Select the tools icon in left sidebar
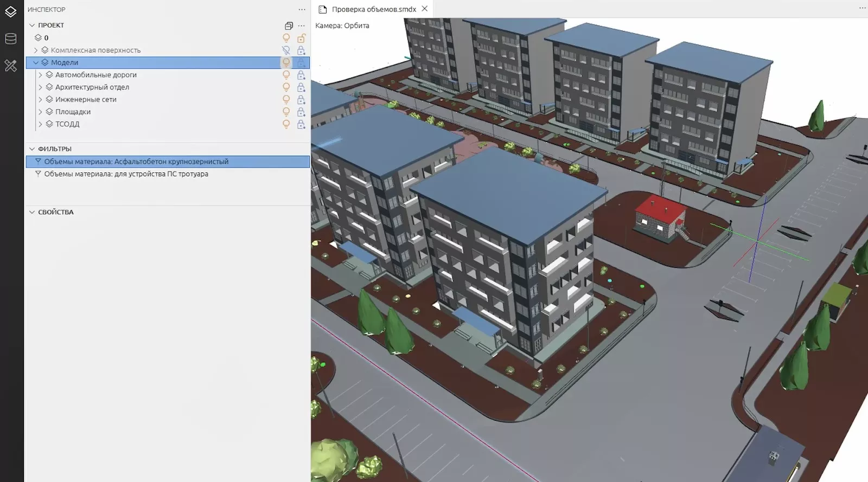868x482 pixels. point(11,66)
